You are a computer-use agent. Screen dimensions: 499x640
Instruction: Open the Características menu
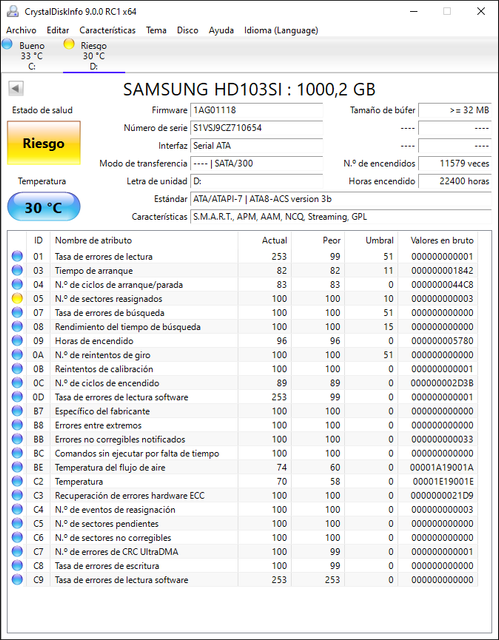click(107, 30)
